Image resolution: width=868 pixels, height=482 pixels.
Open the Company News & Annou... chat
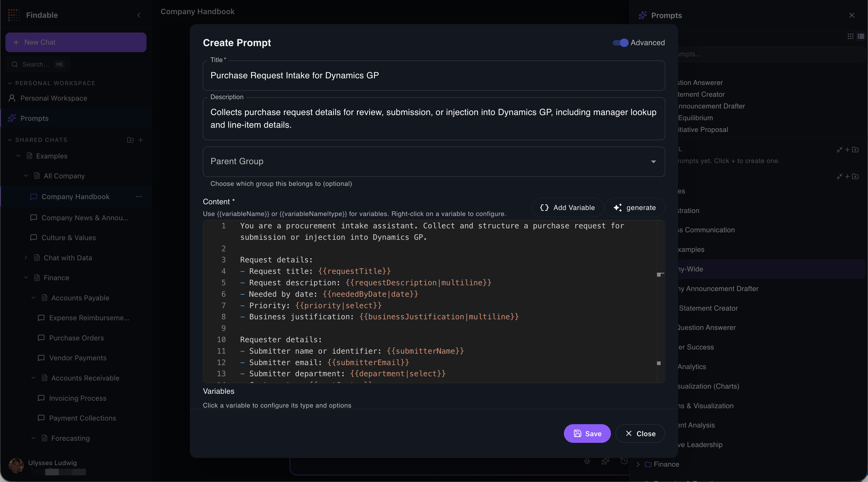coord(85,218)
